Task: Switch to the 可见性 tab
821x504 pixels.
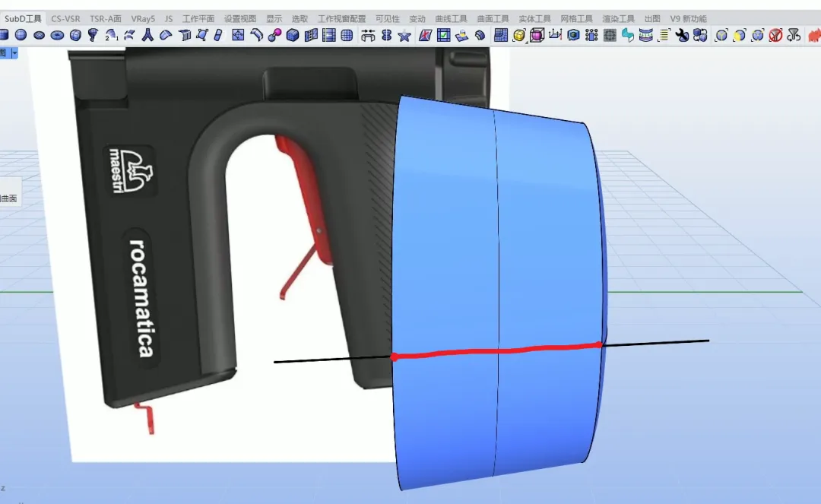Action: tap(387, 18)
